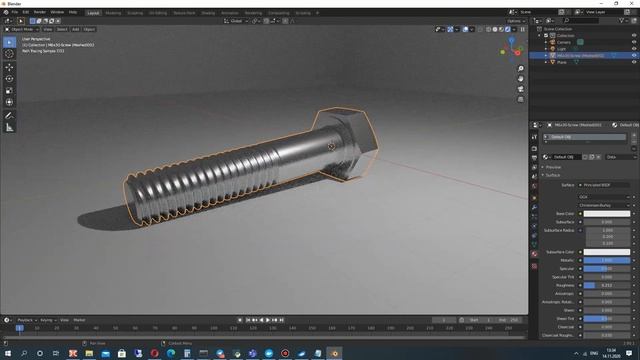Switch to the Modeling workspace tab

click(113, 13)
